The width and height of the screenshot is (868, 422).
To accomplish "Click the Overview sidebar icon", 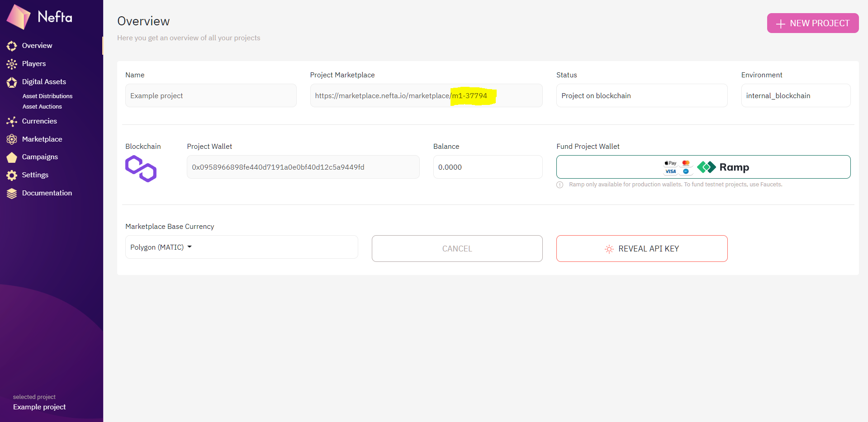I will pyautogui.click(x=12, y=46).
